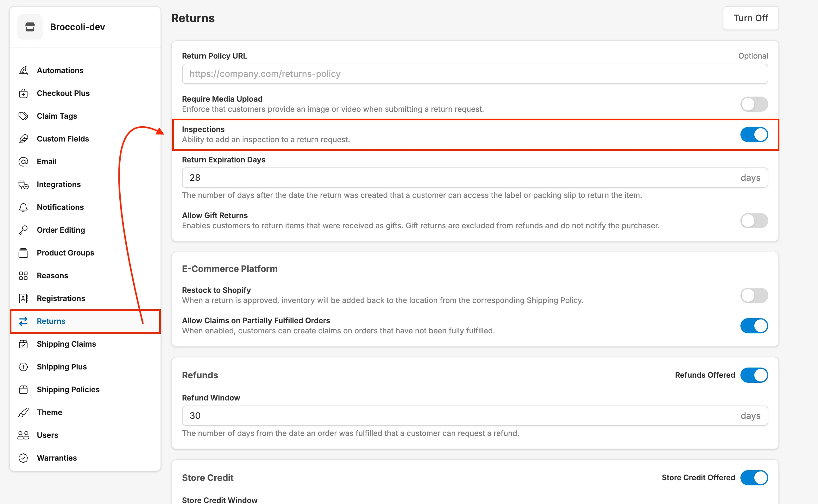Click the Automations wizard hat icon
Viewport: 818px width, 504px height.
point(23,70)
